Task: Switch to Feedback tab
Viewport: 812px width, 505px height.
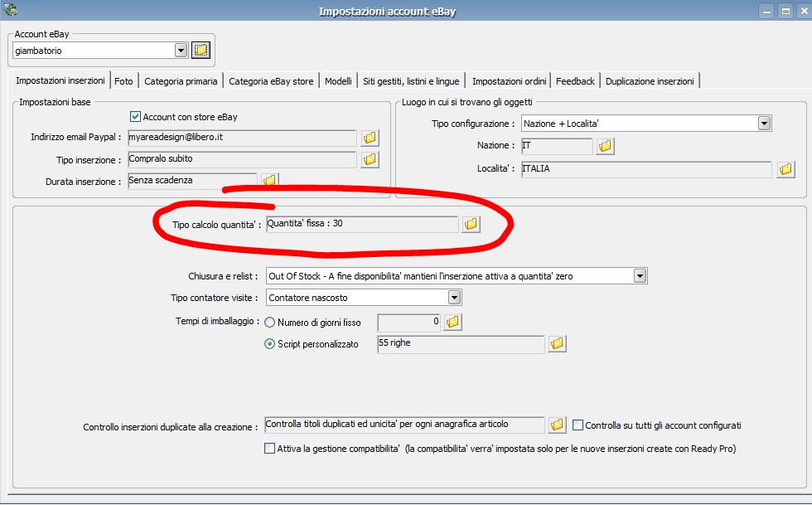Action: [x=575, y=81]
